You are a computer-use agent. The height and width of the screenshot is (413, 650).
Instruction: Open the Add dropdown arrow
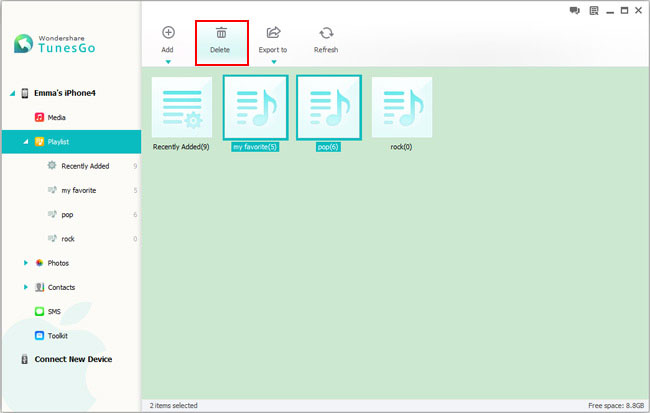tap(168, 62)
